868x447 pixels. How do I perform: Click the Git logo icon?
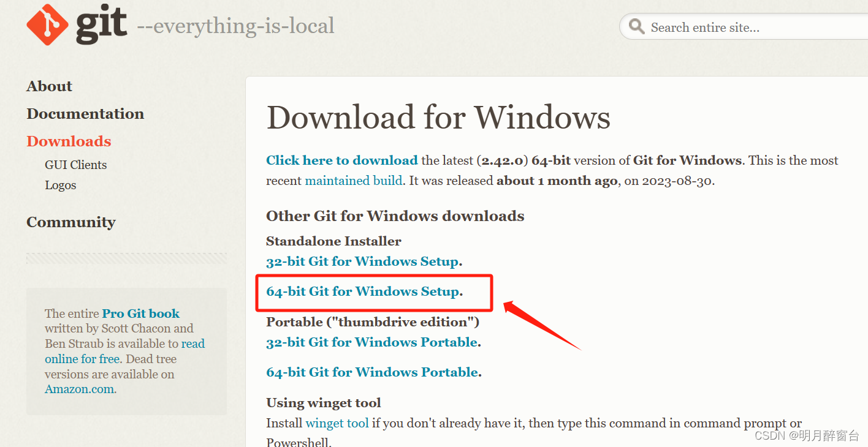tap(47, 24)
